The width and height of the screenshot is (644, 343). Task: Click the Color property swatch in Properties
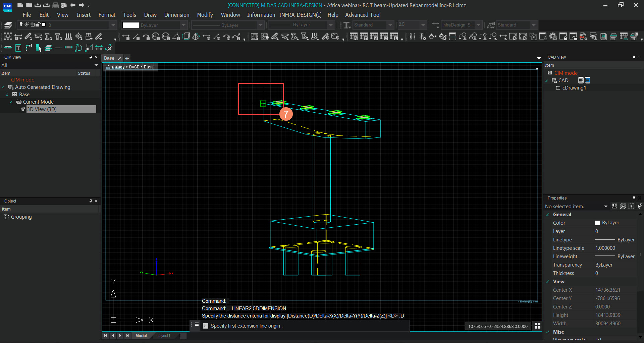(x=597, y=223)
